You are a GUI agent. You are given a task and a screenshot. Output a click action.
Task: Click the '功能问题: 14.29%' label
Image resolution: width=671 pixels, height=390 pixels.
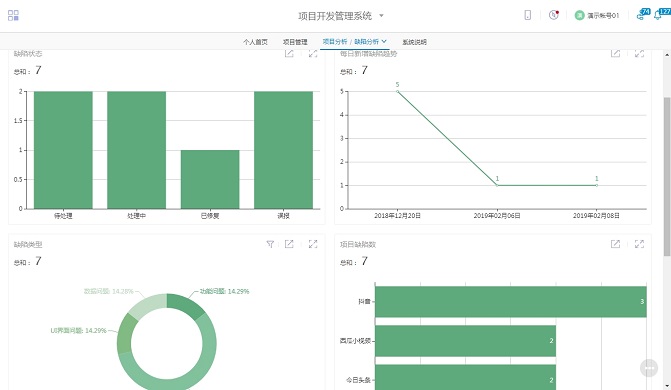coord(224,291)
